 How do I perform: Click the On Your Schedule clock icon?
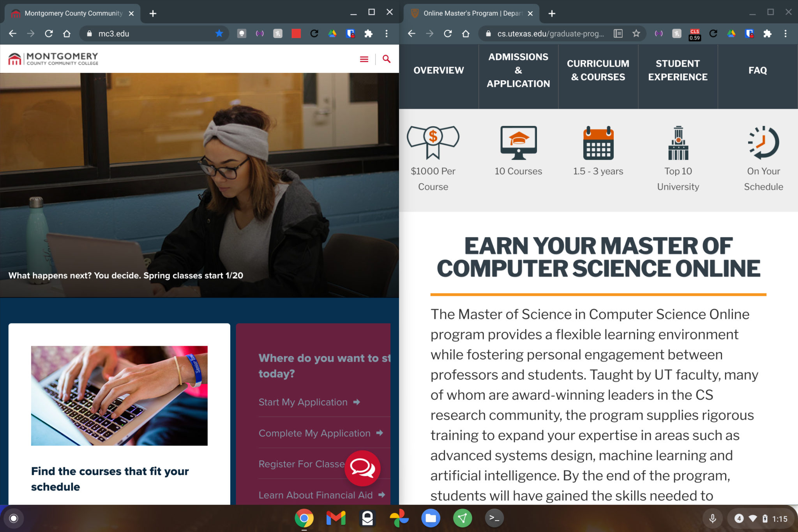[x=763, y=143]
